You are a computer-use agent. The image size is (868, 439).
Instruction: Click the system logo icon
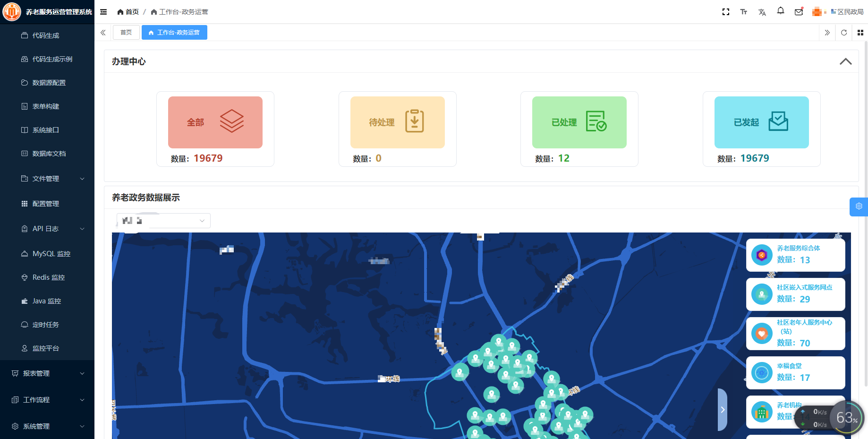12,12
